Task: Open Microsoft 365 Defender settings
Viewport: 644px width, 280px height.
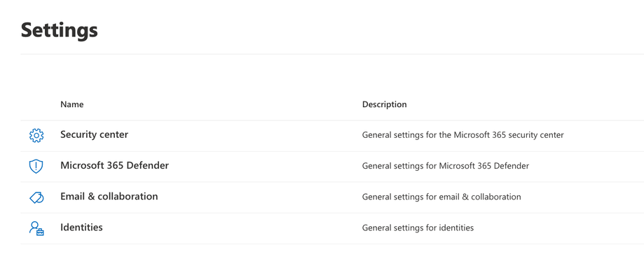Action: [x=115, y=165]
